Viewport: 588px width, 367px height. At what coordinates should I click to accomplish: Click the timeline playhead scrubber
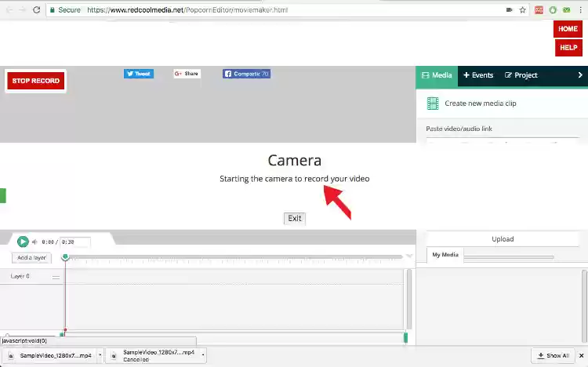click(65, 256)
